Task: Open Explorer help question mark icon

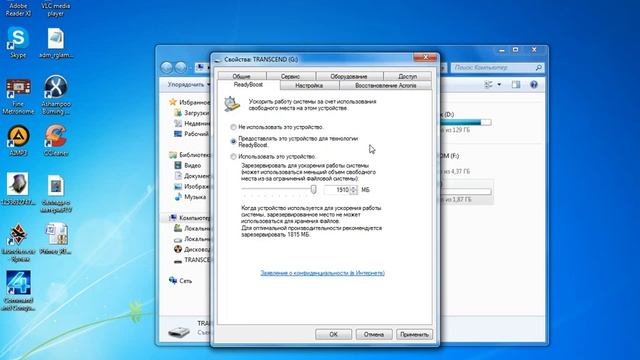Action: tap(533, 84)
